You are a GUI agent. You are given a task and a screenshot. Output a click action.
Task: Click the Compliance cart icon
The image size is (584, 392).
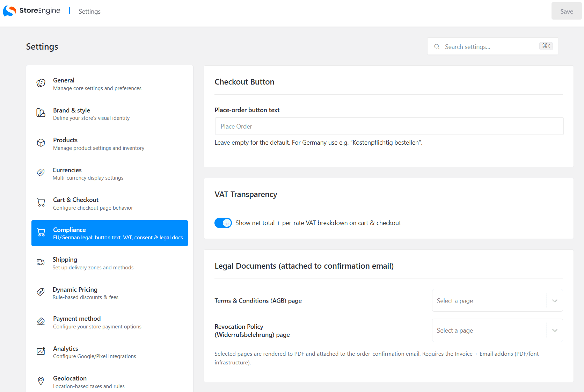[41, 233]
